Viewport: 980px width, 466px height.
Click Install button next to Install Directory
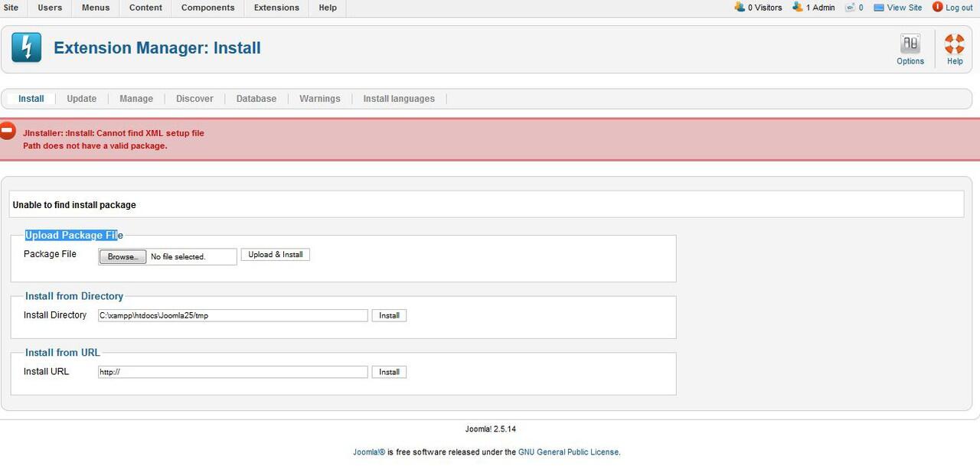coord(389,315)
